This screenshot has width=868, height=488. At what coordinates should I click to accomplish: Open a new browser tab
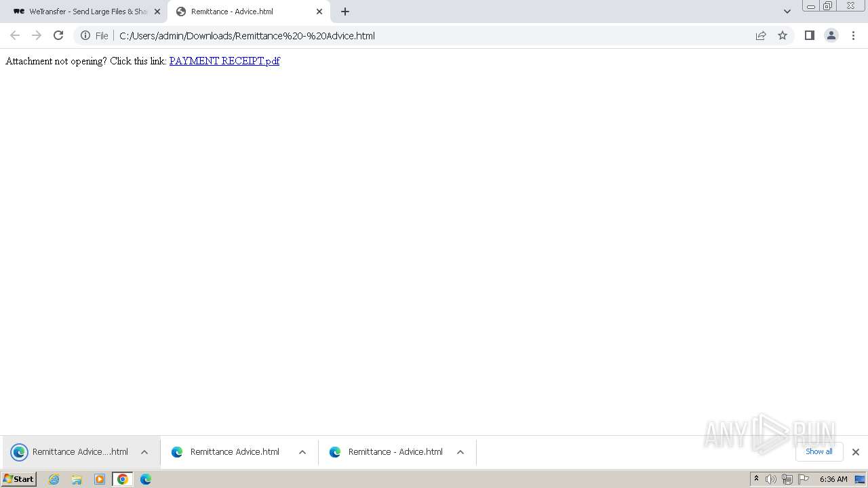click(345, 12)
